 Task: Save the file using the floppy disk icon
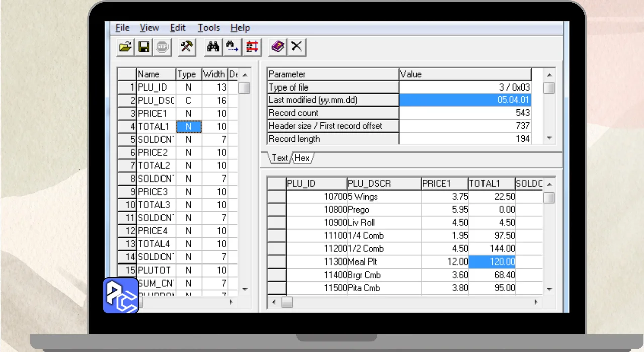(143, 47)
